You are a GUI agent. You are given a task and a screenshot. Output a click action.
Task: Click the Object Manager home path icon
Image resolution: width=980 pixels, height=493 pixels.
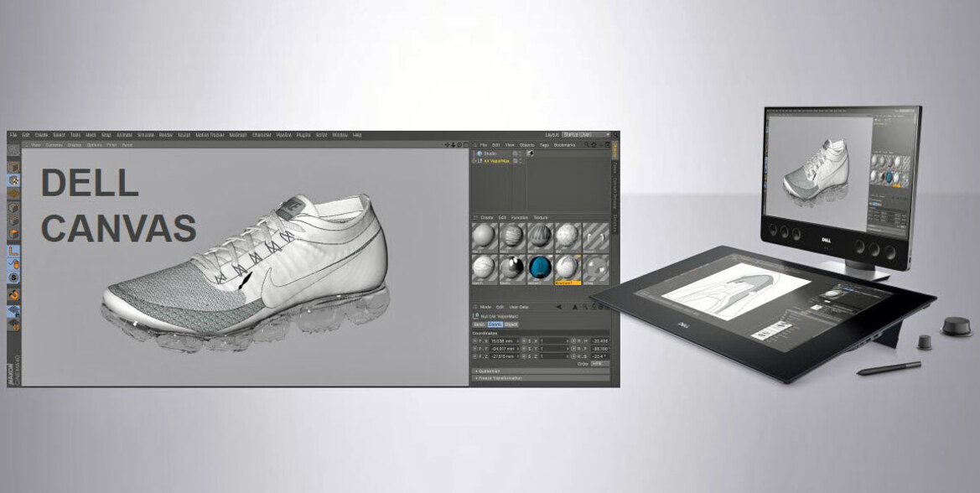(x=594, y=144)
